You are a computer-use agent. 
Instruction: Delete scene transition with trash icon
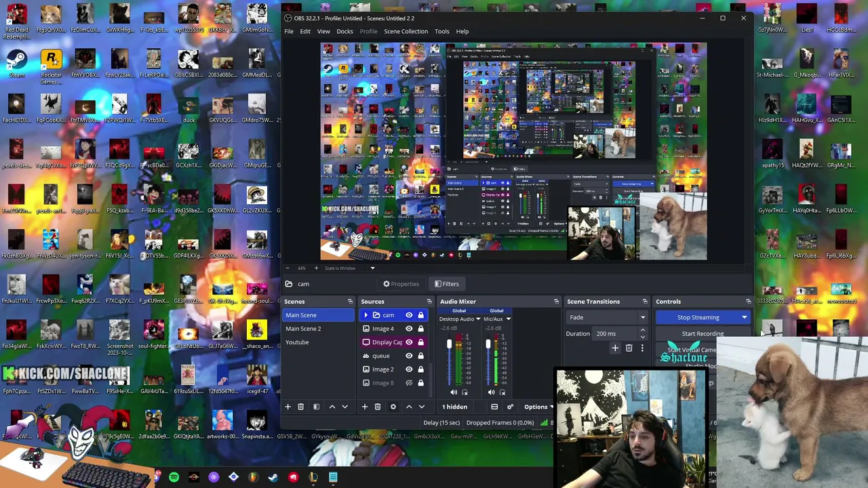(x=629, y=348)
